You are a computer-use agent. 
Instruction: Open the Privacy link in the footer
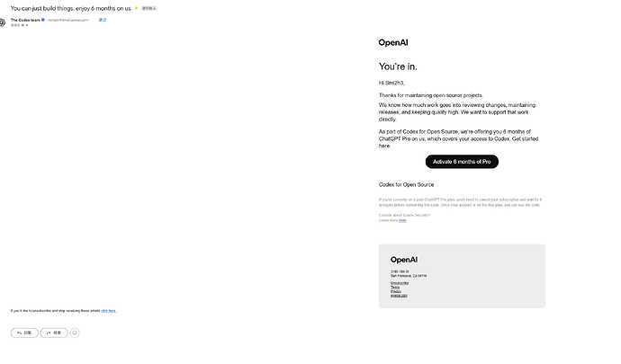396,291
